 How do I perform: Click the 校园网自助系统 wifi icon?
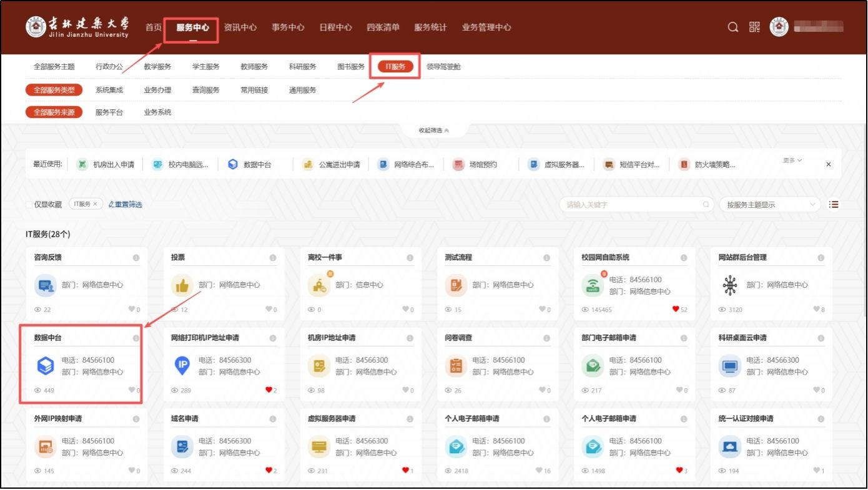pos(592,286)
